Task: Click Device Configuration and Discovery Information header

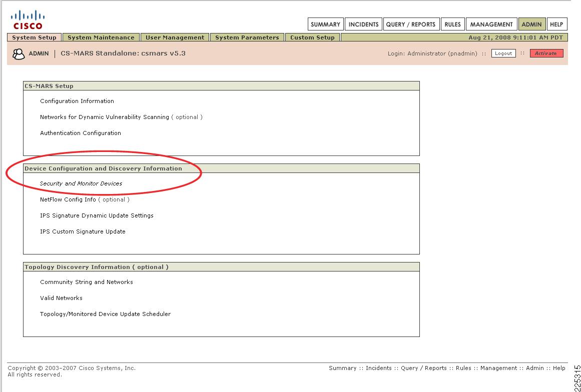Action: tap(221, 168)
